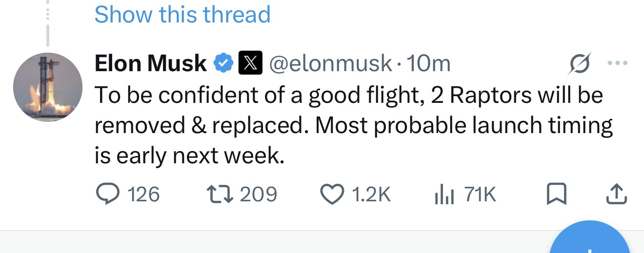Image resolution: width=644 pixels, height=253 pixels.
Task: Click the black X affiliation badge
Action: pyautogui.click(x=251, y=63)
